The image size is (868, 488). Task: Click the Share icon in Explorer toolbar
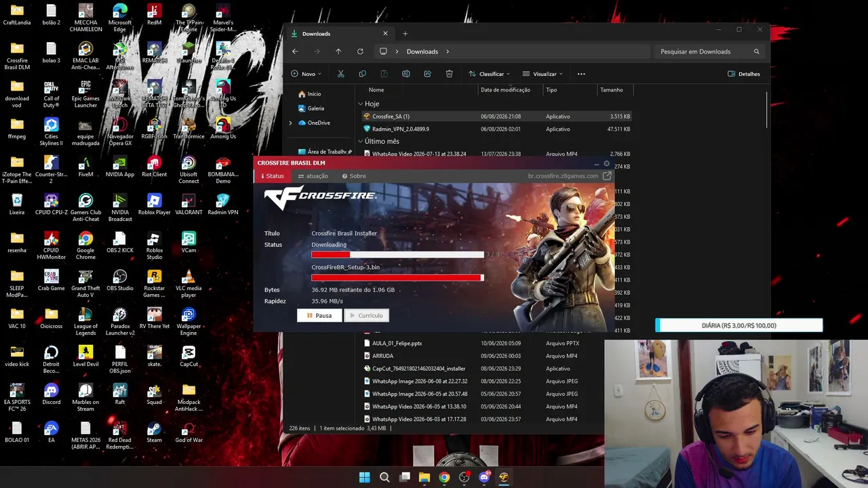427,74
